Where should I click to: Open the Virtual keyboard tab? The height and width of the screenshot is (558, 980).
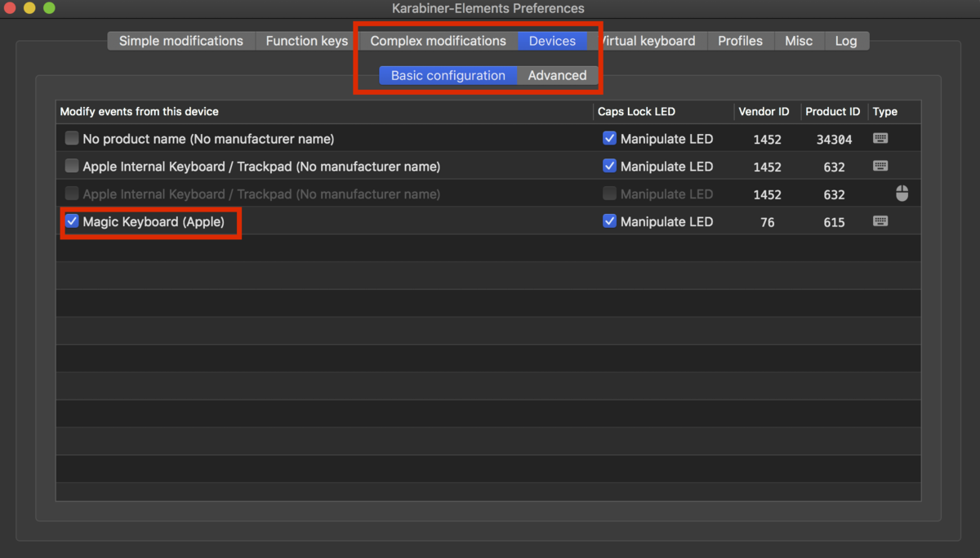click(647, 41)
